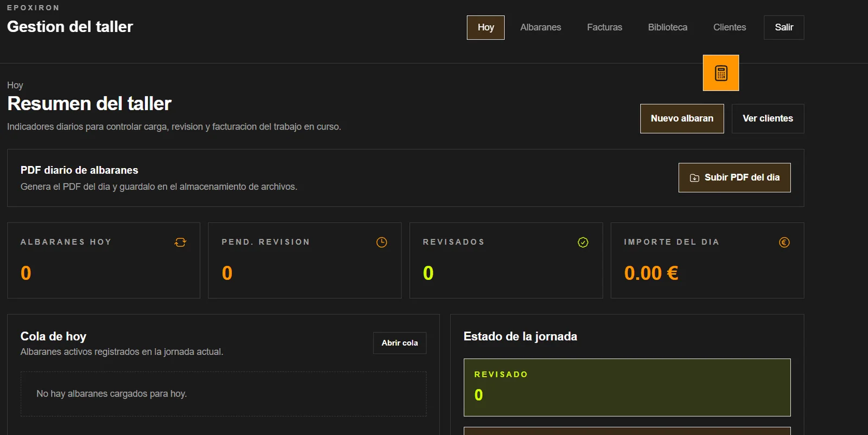
Task: Create a new delivery note with Nuevo albaran
Action: pos(682,118)
